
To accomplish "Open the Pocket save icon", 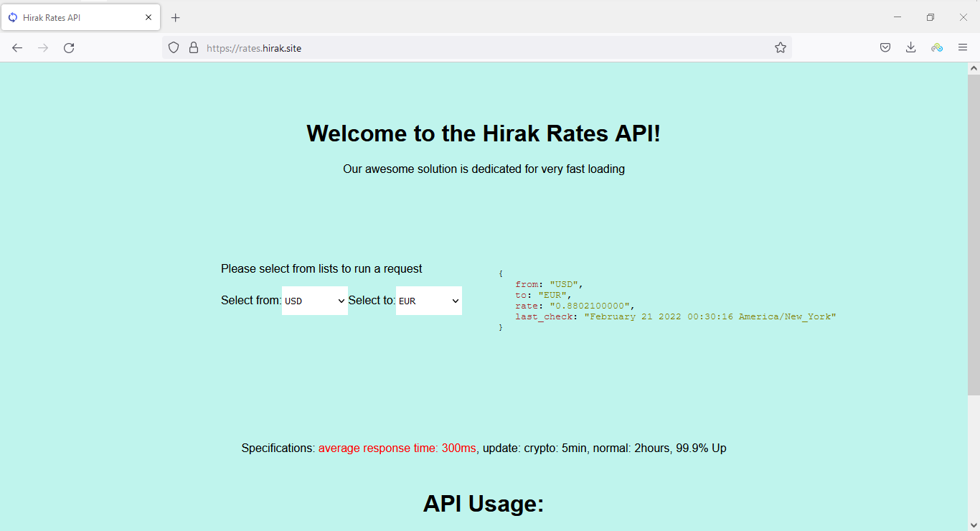I will tap(885, 48).
